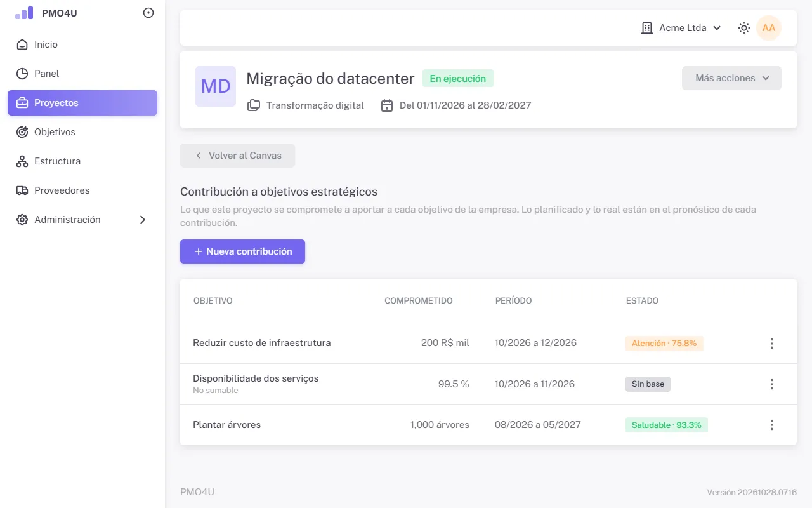Open row menu for Disponibilidade dos serviços

[x=772, y=384]
